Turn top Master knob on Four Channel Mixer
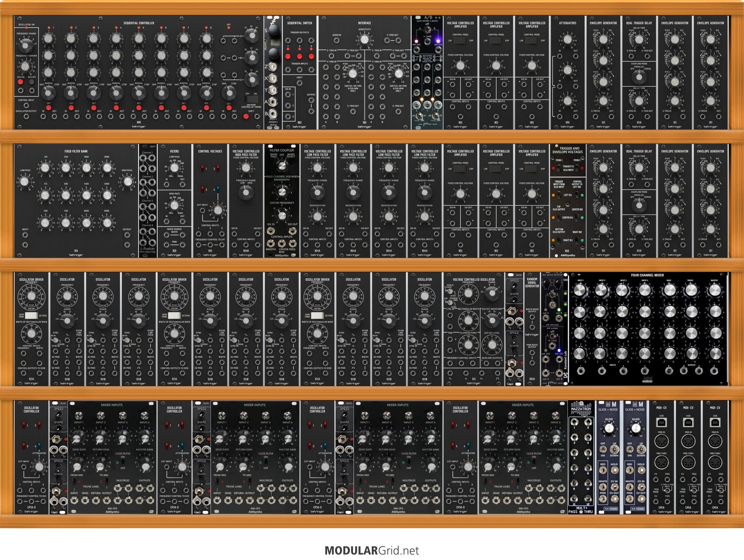 click(715, 291)
